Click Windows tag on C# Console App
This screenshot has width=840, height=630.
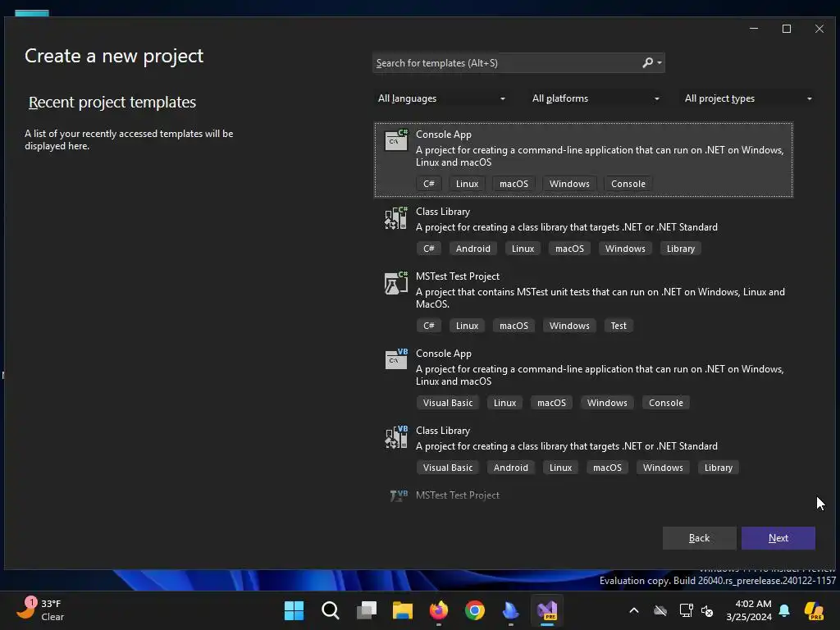coord(569,184)
